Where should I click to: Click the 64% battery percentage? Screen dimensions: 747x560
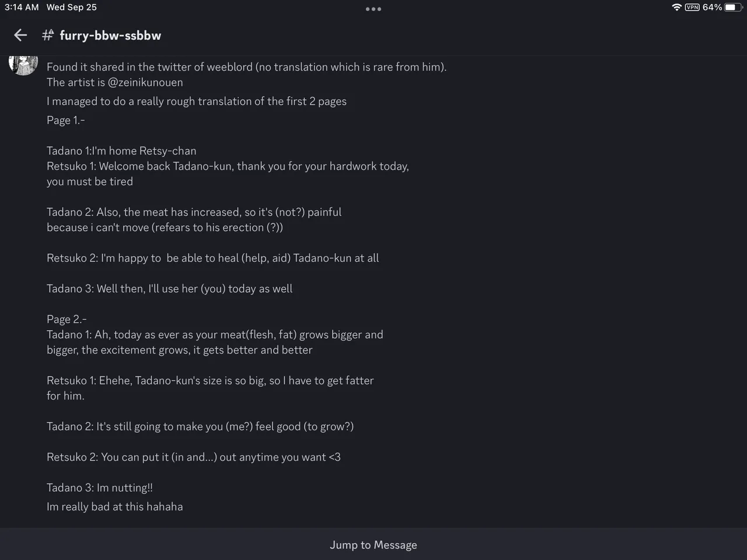[x=712, y=7]
